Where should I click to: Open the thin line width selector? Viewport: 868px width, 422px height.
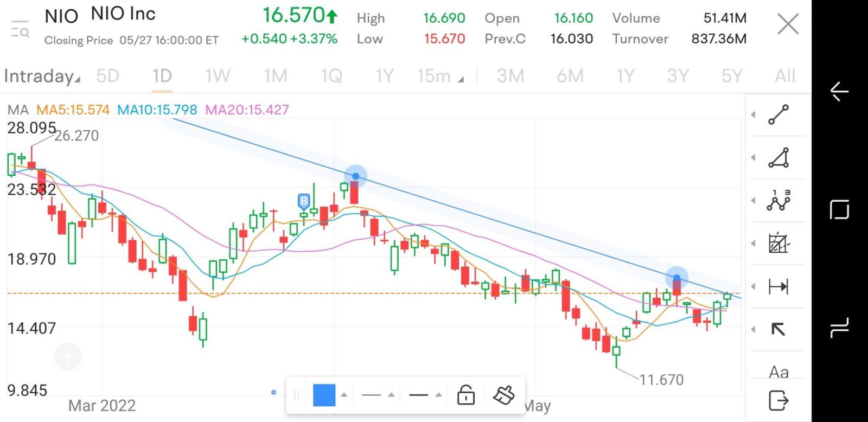pyautogui.click(x=378, y=395)
